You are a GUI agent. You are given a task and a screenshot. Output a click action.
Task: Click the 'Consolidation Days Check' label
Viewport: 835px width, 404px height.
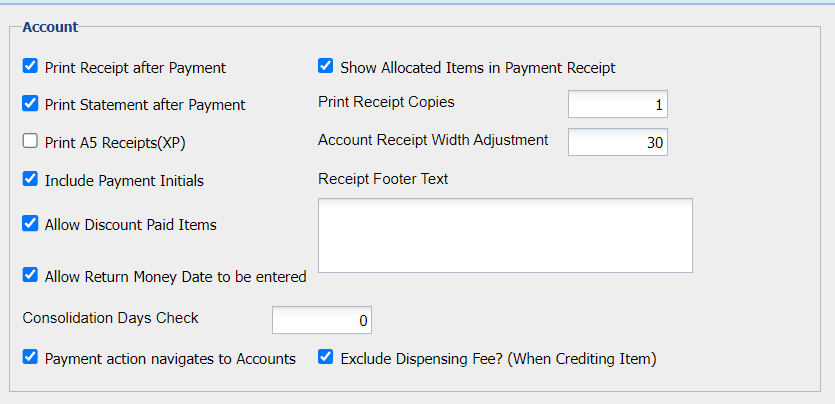coord(110,318)
